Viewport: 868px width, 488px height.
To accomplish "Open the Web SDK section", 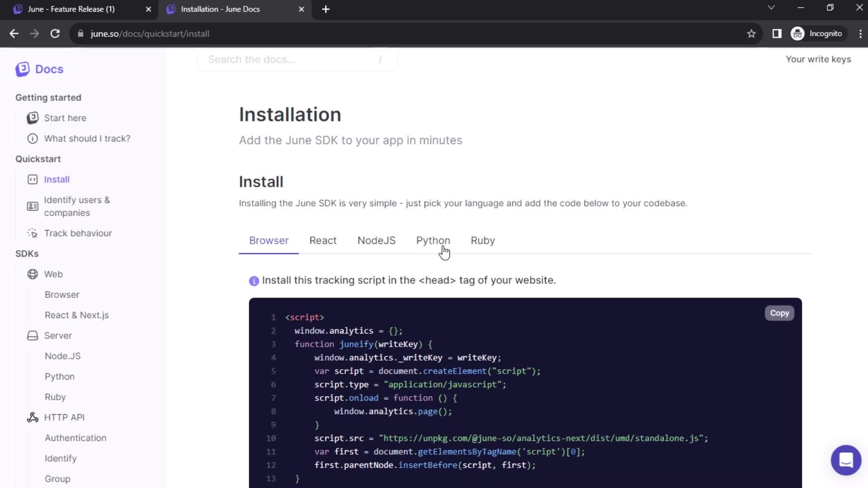I will coord(53,274).
